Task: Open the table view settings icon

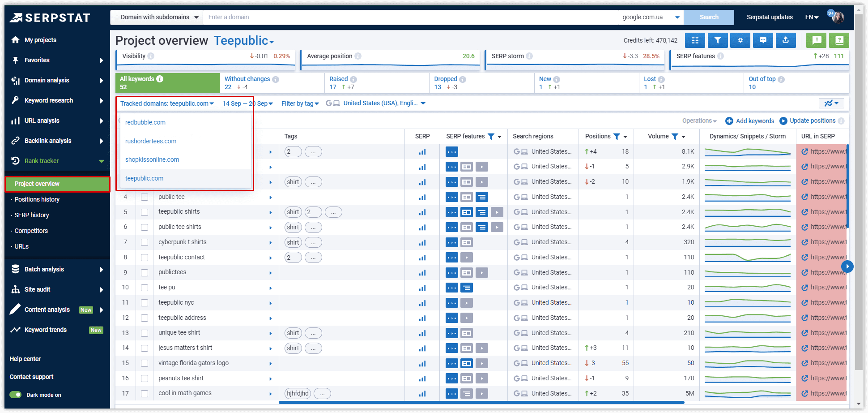Action: pos(695,40)
